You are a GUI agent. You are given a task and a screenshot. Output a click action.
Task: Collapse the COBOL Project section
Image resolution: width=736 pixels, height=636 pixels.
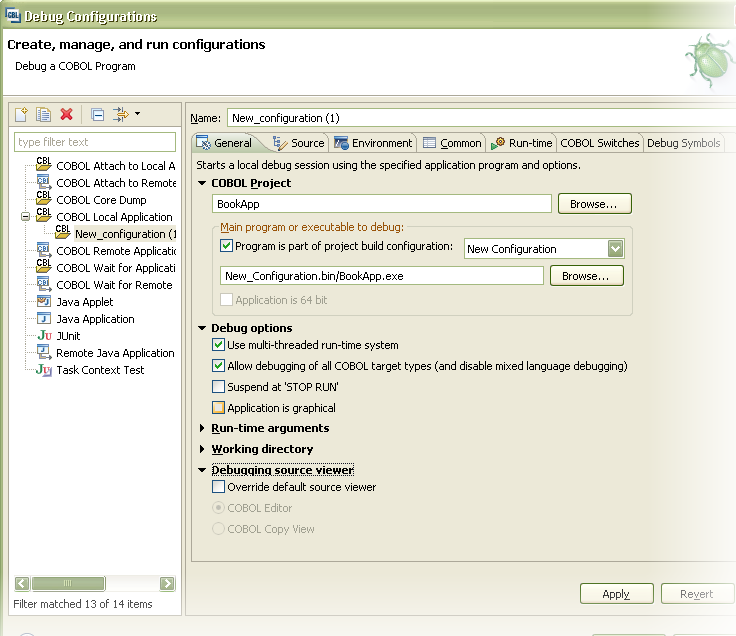(x=202, y=183)
